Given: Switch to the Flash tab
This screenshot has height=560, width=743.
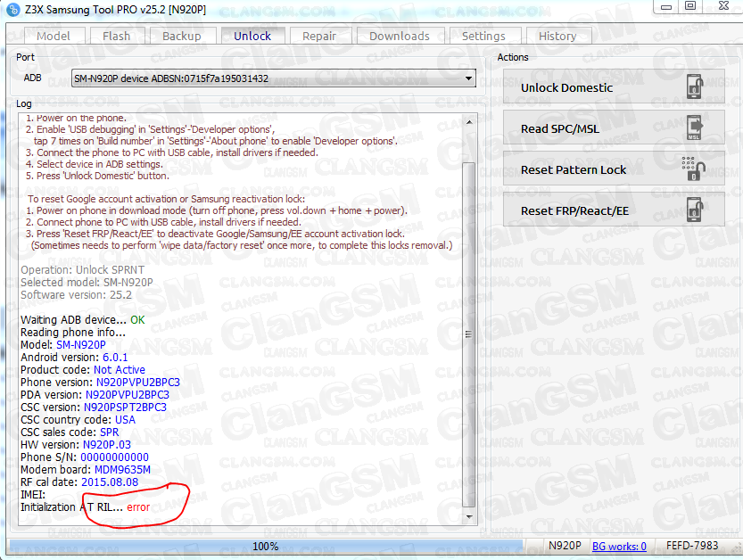Looking at the screenshot, I should coord(116,36).
